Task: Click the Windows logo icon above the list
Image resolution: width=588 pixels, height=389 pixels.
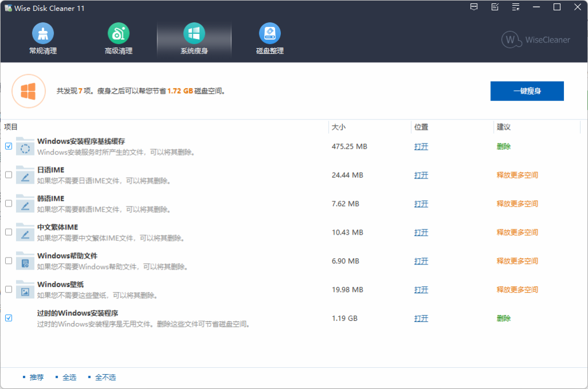Action: pos(28,91)
